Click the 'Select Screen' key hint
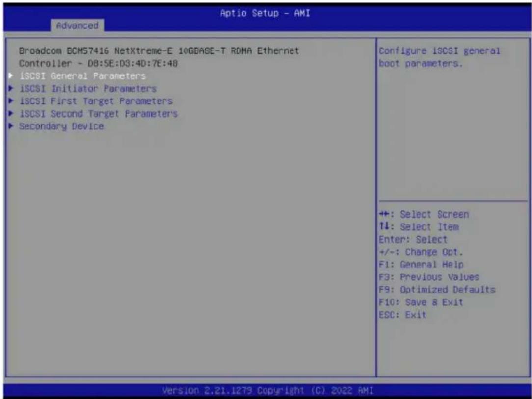 click(x=424, y=214)
